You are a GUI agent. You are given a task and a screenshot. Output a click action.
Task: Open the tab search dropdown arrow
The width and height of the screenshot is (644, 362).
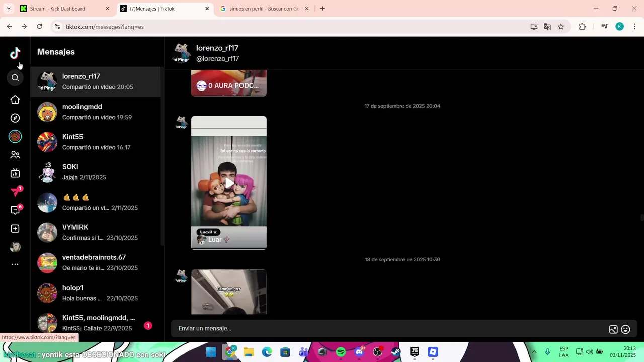tap(8, 9)
